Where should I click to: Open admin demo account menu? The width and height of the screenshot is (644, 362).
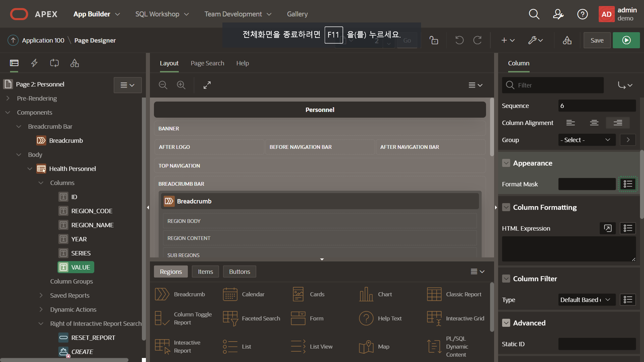click(618, 14)
